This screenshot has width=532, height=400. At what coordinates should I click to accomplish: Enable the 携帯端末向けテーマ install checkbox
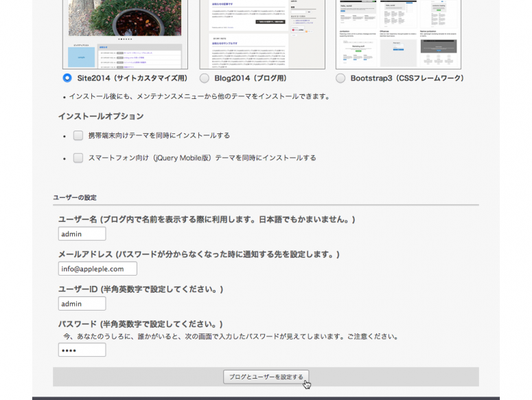[78, 135]
